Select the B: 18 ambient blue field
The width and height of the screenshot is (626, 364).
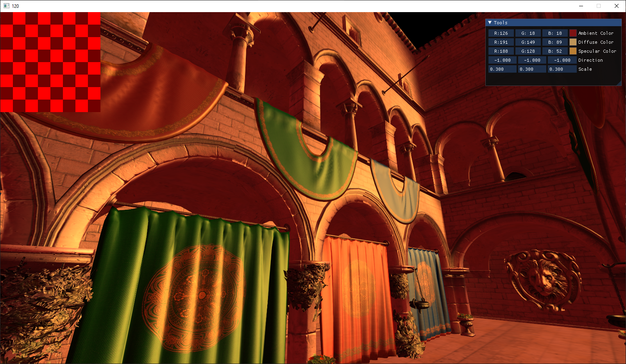point(555,33)
